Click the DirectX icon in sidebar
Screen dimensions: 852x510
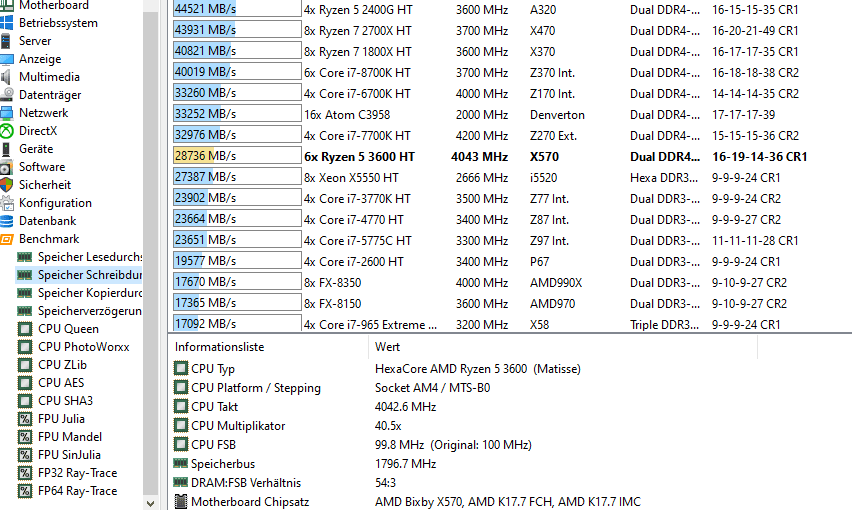pos(7,131)
